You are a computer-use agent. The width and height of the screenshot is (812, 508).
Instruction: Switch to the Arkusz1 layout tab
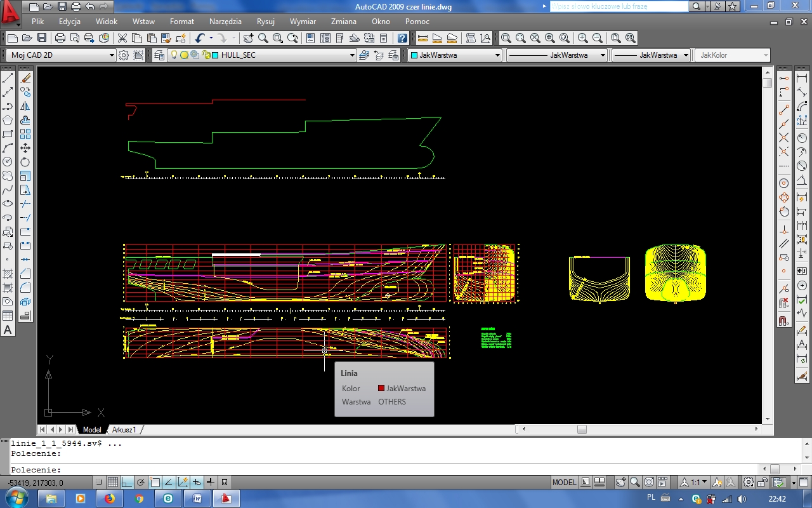124,430
